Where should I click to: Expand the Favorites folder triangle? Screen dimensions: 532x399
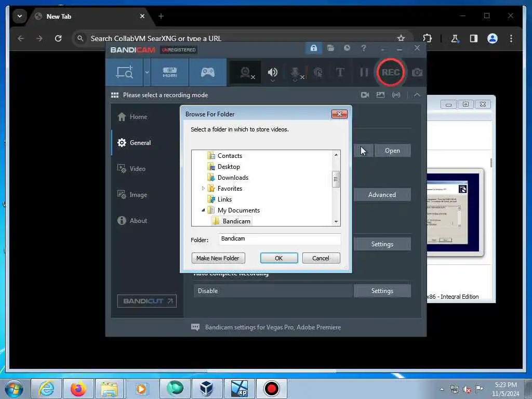203,188
